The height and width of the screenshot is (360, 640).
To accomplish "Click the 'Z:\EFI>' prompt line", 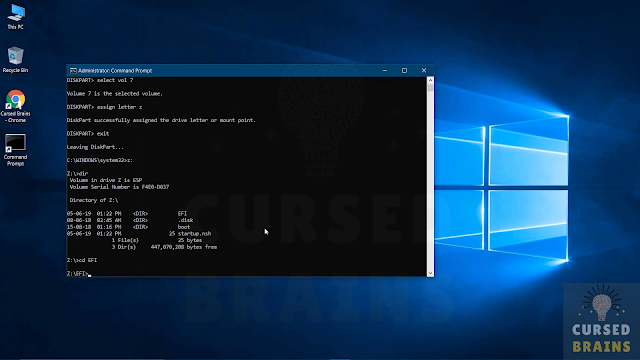I will (78, 273).
